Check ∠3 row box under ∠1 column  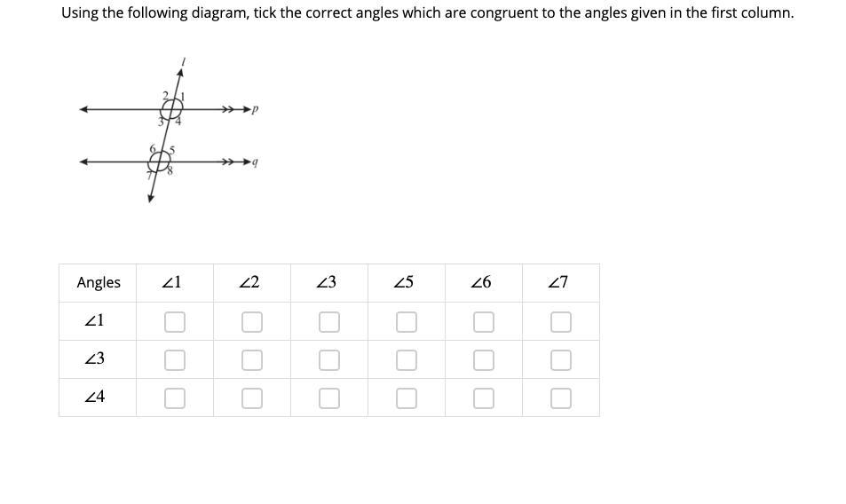(x=175, y=360)
